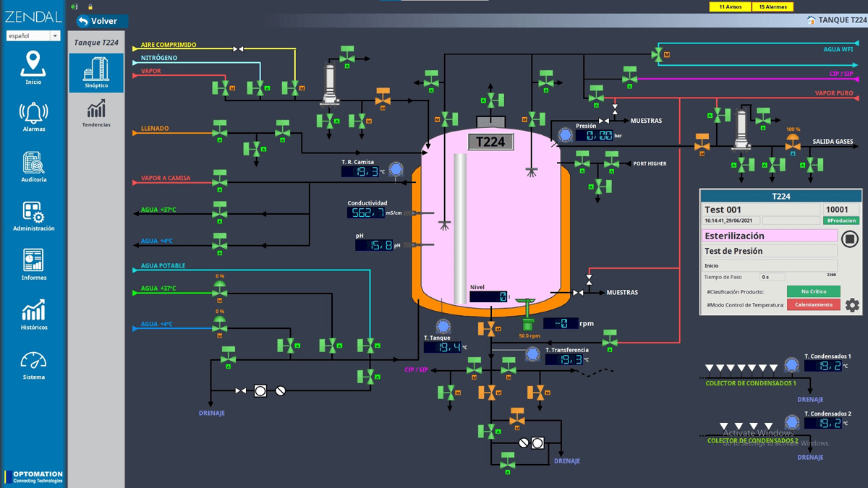868x488 pixels.
Task: Open the español language dropdown
Action: [33, 35]
